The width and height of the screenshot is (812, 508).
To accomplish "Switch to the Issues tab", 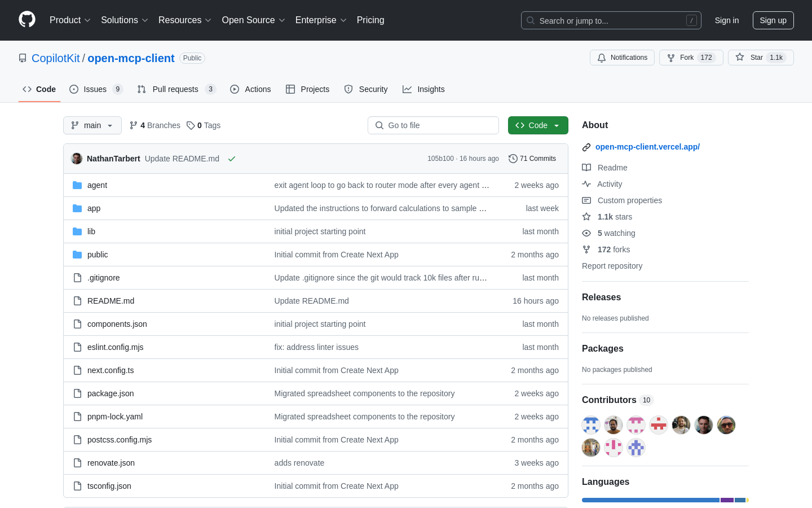I will [x=96, y=89].
